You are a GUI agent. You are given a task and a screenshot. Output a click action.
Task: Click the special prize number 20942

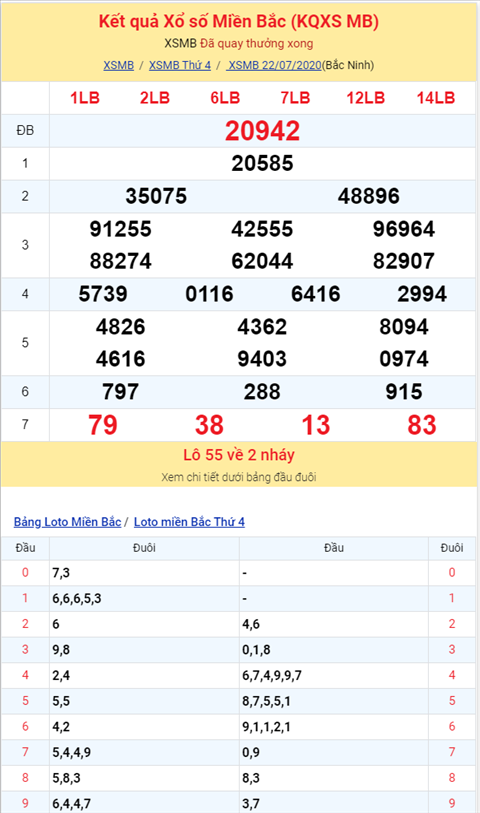[x=262, y=131]
